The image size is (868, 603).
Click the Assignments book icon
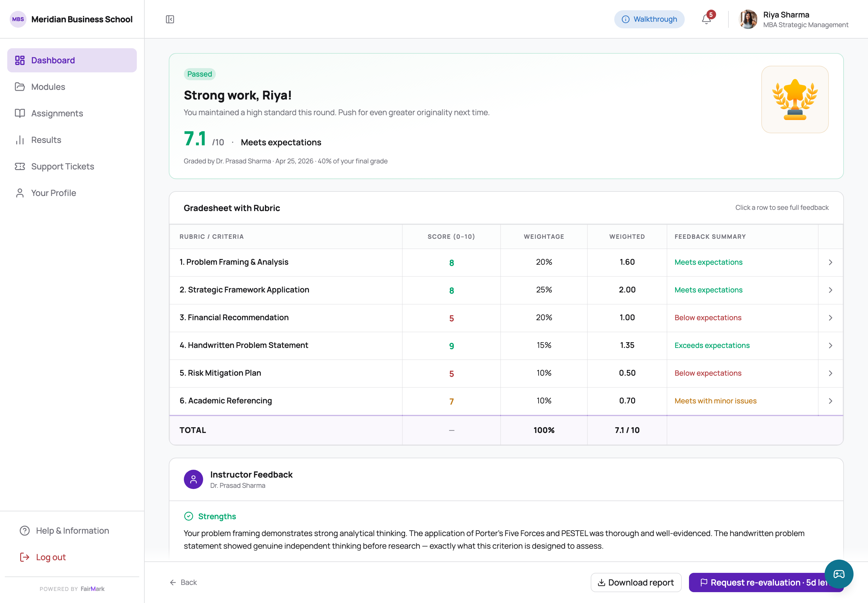click(20, 113)
